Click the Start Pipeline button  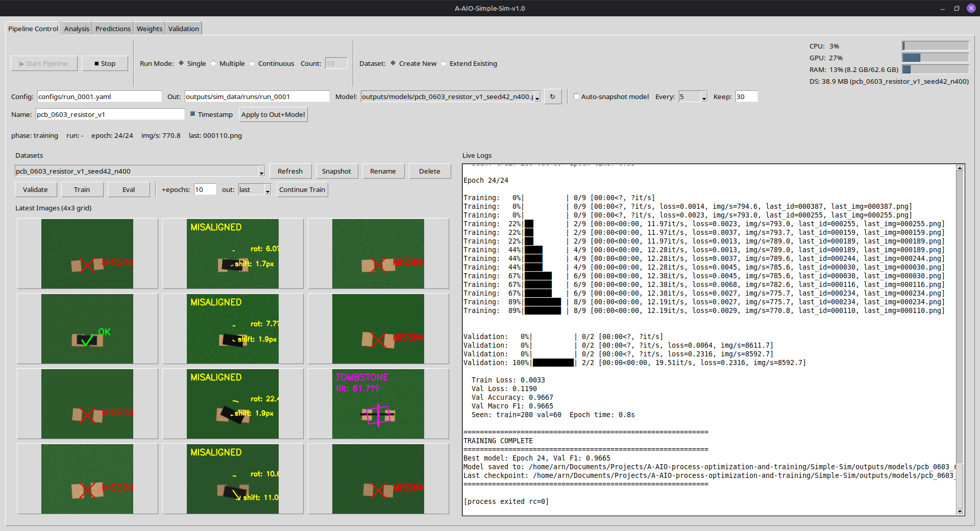coord(44,63)
